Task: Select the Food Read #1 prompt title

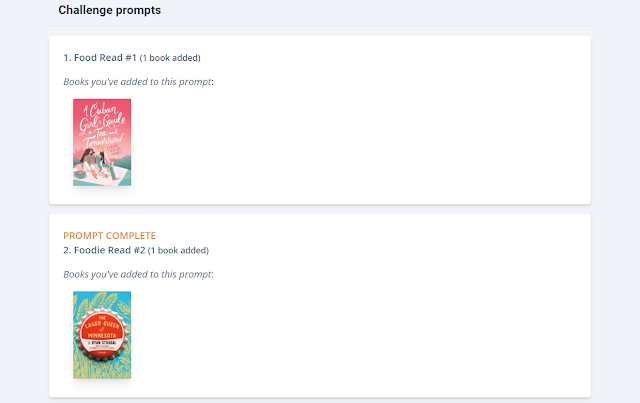Action: (100, 58)
